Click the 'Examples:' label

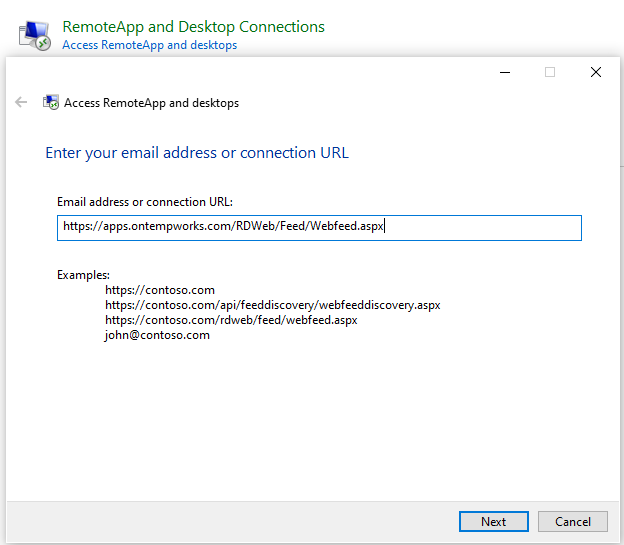(83, 275)
